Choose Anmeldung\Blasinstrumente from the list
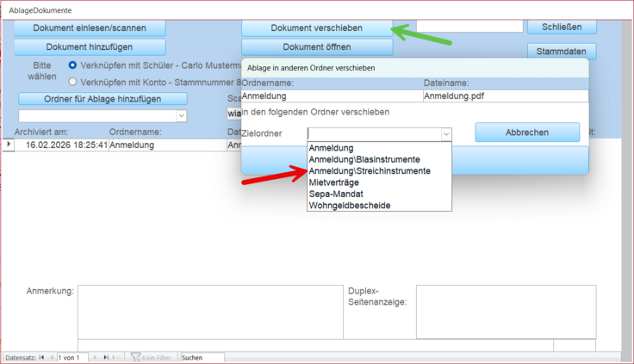Screen dimensions: 634x364 [x=364, y=159]
